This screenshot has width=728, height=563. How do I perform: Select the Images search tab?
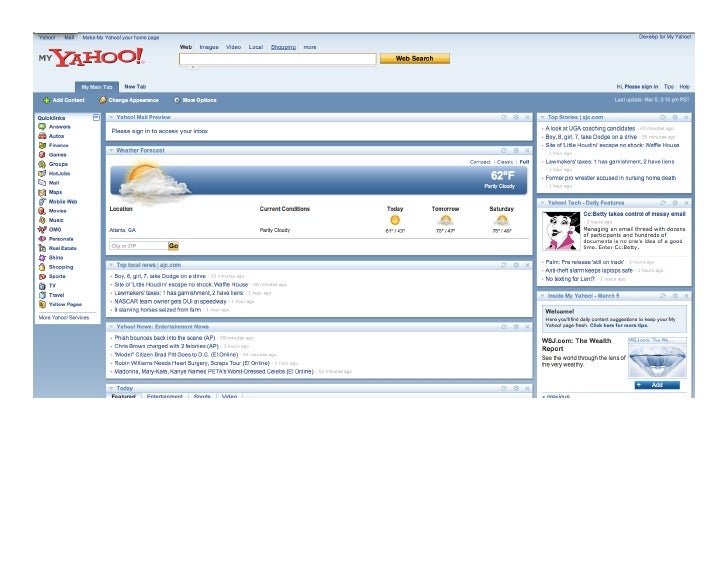tap(209, 47)
